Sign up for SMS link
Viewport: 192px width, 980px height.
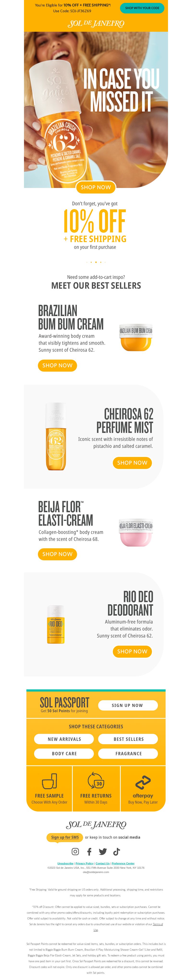pos(65,837)
